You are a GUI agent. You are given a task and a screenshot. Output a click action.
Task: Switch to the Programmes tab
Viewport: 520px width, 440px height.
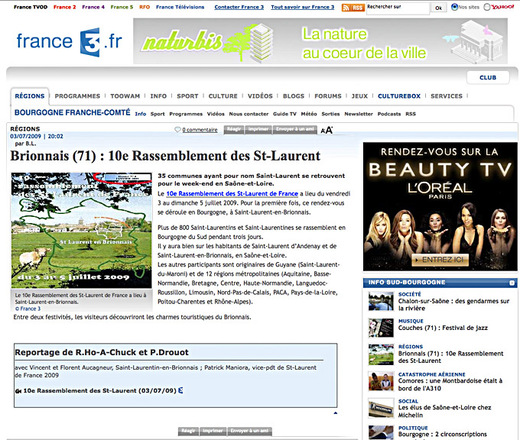pyautogui.click(x=77, y=96)
